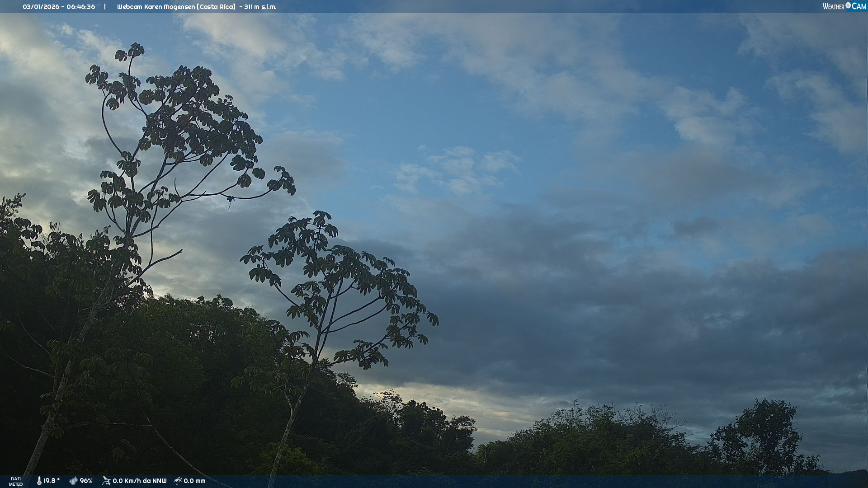Click the DATI METEO label
This screenshot has width=868, height=488.
click(16, 481)
